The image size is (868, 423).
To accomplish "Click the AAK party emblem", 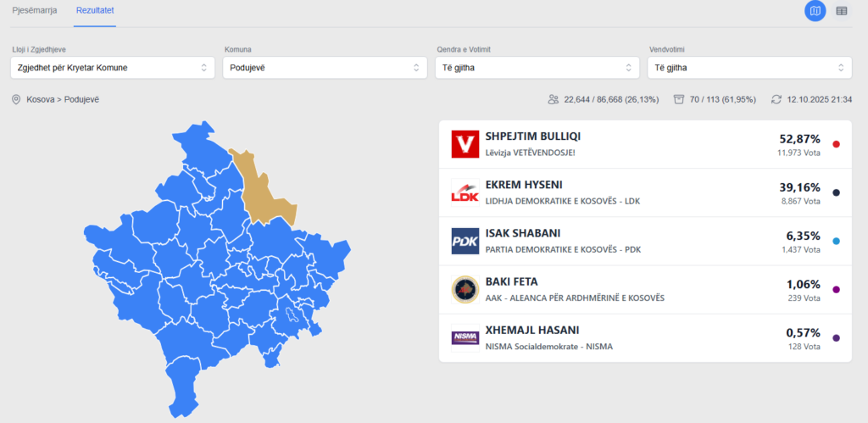I will [x=465, y=289].
